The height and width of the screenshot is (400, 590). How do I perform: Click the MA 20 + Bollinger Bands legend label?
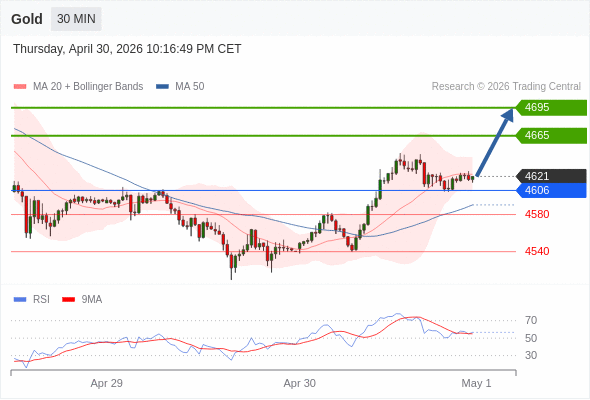88,87
